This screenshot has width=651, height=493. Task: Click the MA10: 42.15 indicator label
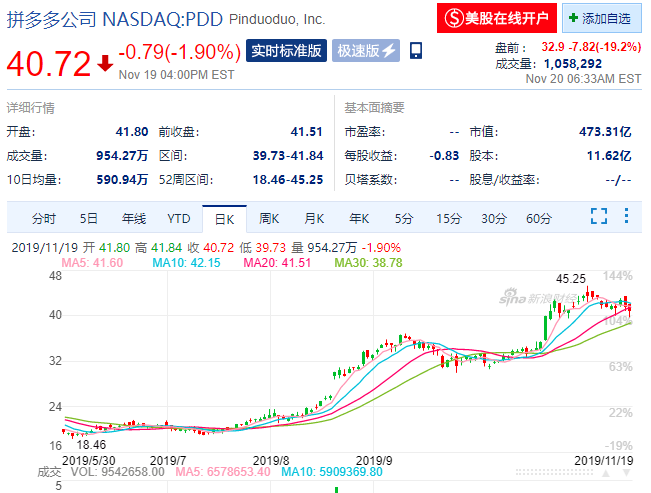186,263
